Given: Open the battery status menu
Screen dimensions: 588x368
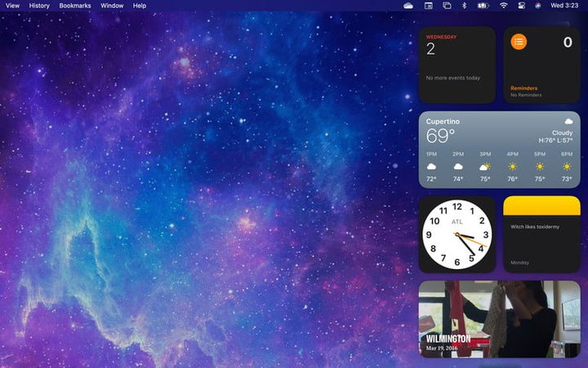Looking at the screenshot, I should point(483,6).
